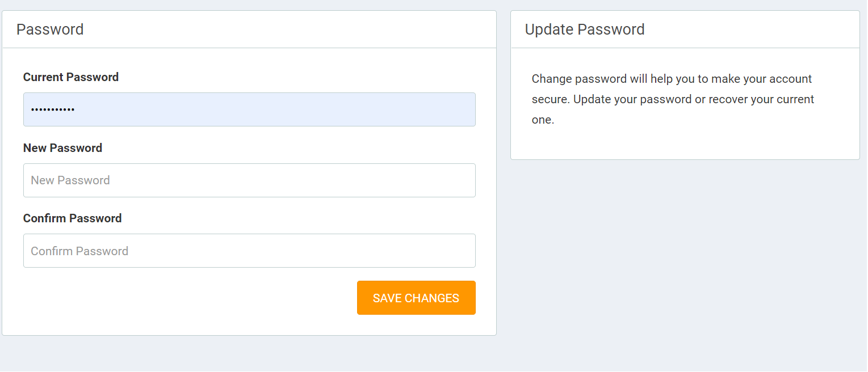Click "will help you" in the description
This screenshot has width=868, height=372.
click(663, 79)
